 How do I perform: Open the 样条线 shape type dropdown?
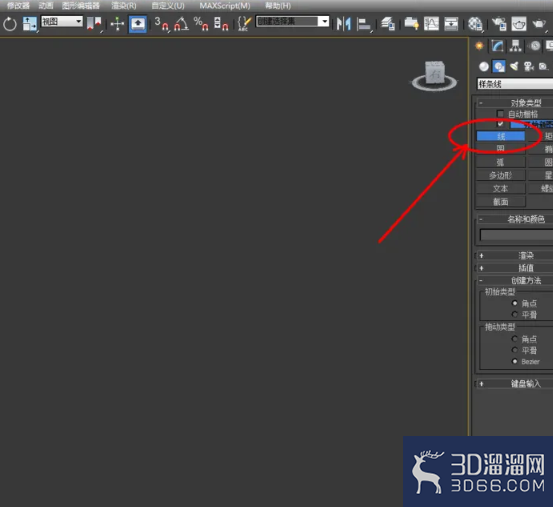pyautogui.click(x=515, y=84)
